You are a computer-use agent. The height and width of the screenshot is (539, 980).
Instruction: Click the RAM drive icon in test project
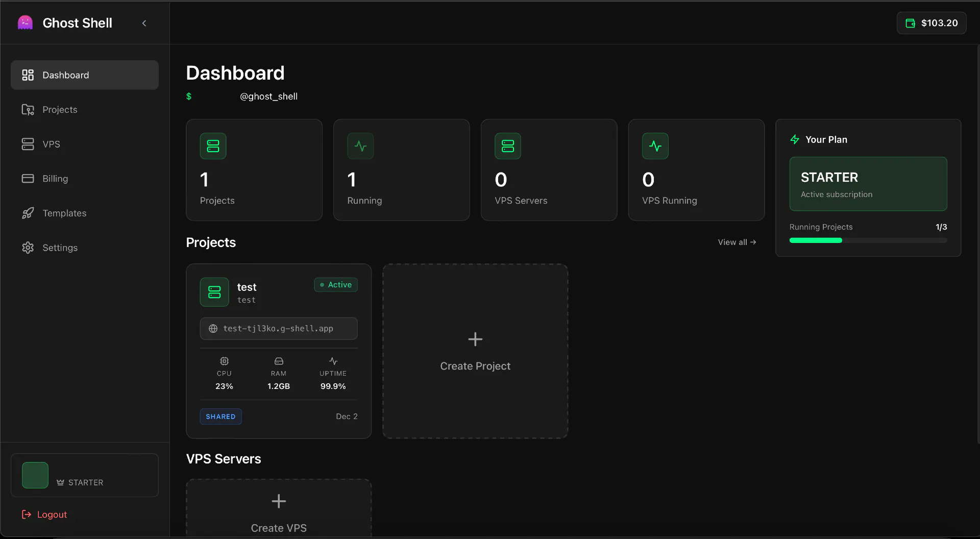279,361
